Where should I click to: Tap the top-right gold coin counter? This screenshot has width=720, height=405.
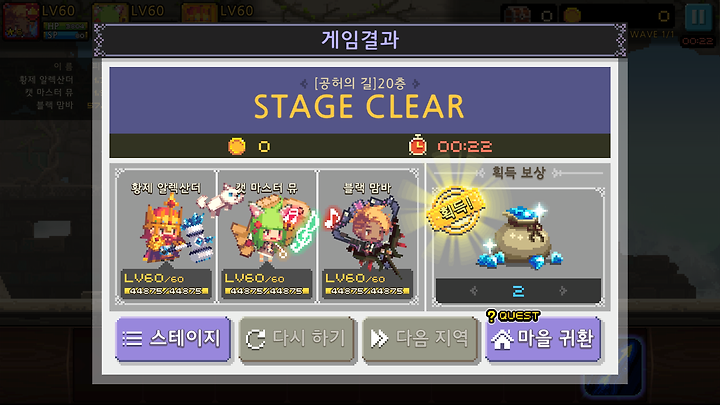click(x=617, y=16)
